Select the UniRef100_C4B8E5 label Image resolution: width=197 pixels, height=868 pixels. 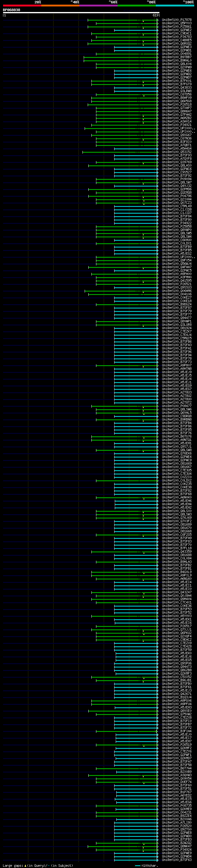coord(177,40)
